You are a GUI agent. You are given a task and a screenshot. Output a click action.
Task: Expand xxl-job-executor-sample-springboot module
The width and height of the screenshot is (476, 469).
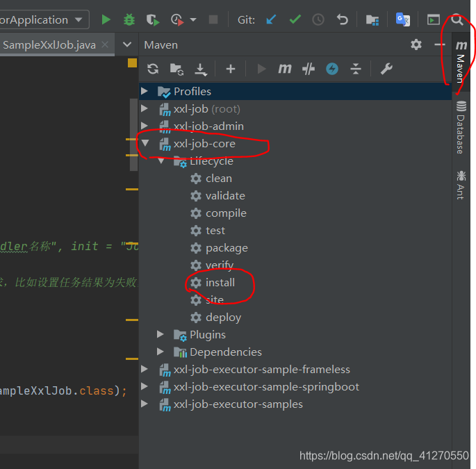[145, 386]
